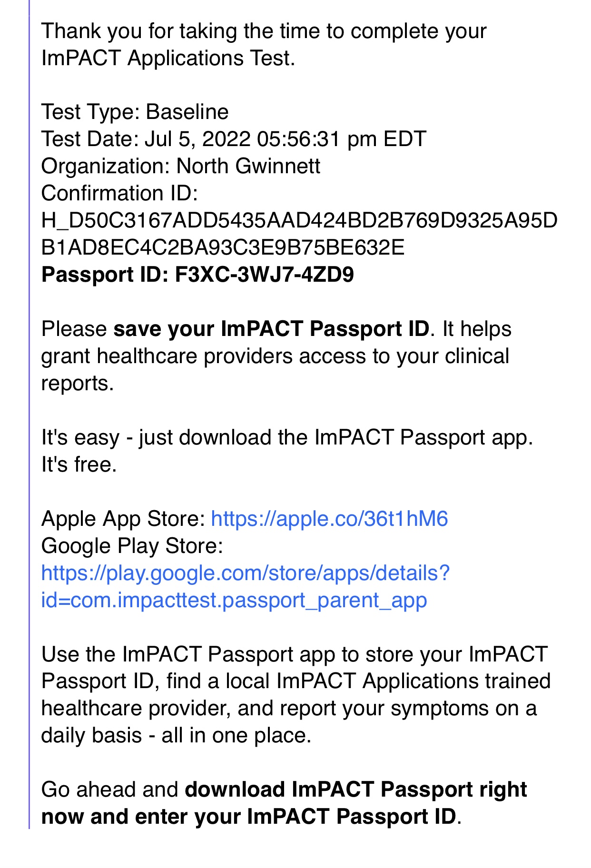Click the Test Date Jul 5, 2022 line
591x868 pixels.
234,139
